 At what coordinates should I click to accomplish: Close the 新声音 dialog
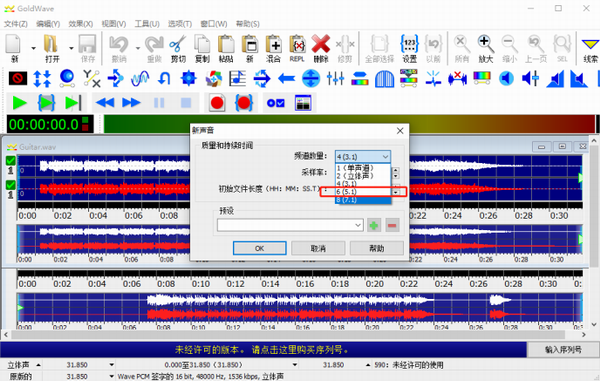400,131
